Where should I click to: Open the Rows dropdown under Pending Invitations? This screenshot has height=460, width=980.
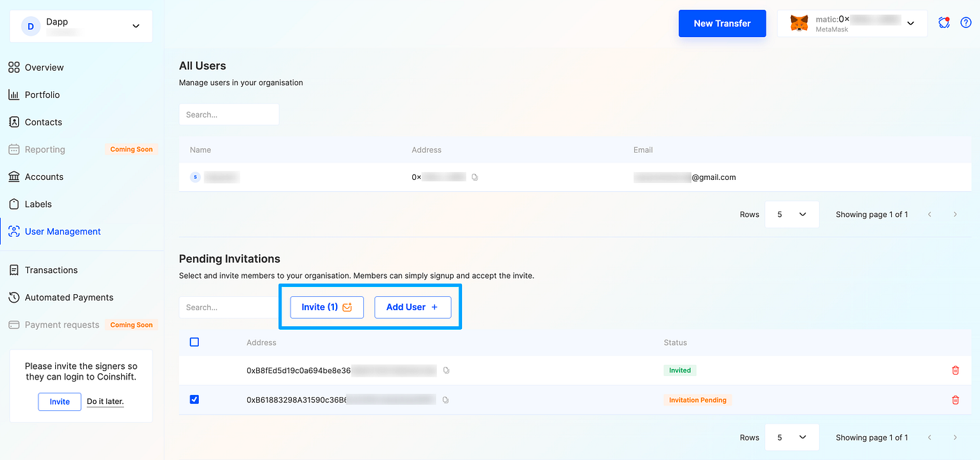(792, 438)
